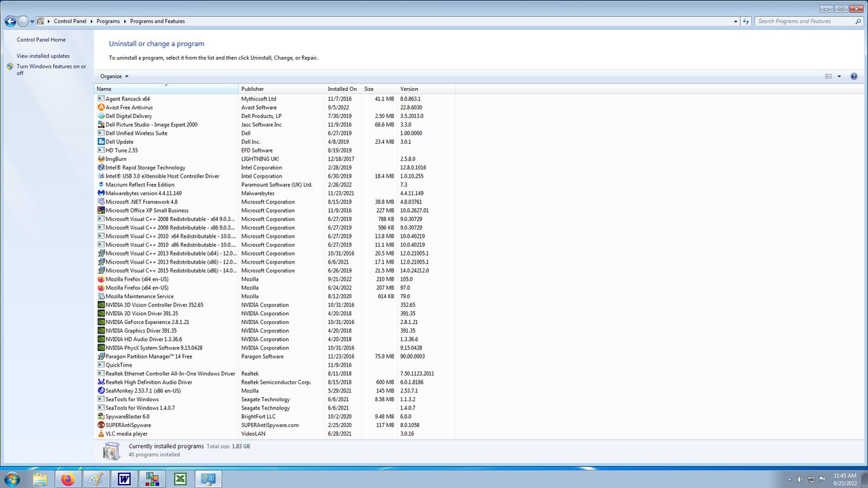Sort list by Name column header
Screen dimensions: 868x488
tap(167, 89)
